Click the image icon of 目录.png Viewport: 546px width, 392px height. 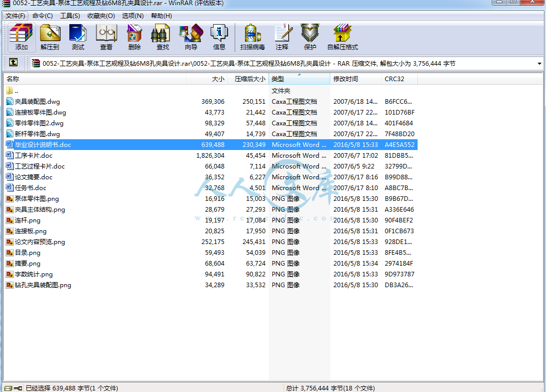coord(10,253)
